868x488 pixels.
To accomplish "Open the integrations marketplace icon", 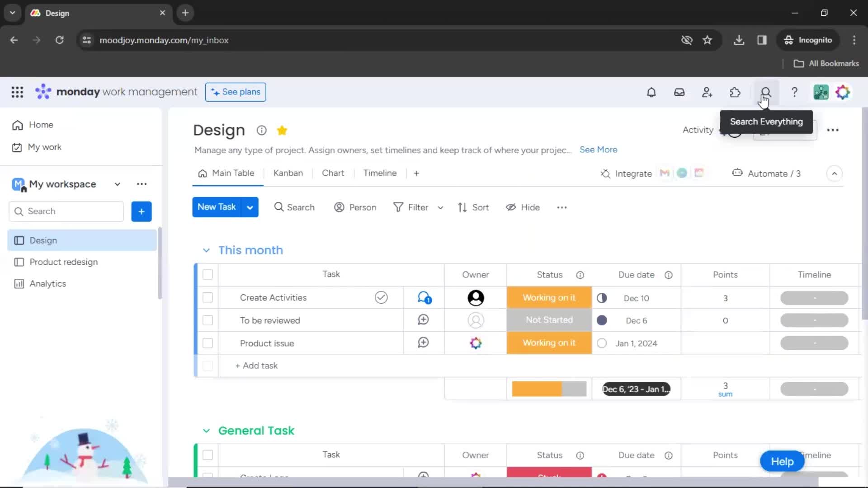I will point(735,92).
